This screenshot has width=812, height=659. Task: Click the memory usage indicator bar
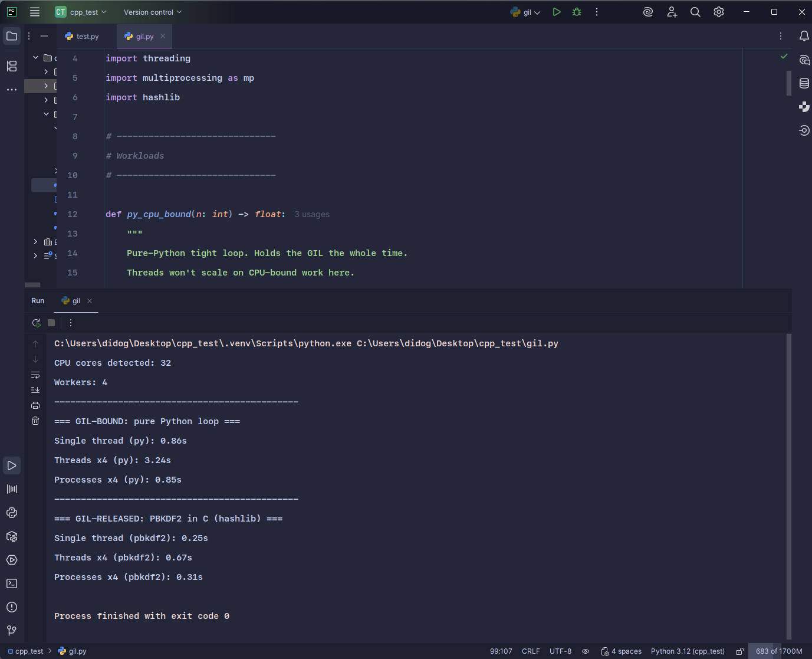pos(778,651)
